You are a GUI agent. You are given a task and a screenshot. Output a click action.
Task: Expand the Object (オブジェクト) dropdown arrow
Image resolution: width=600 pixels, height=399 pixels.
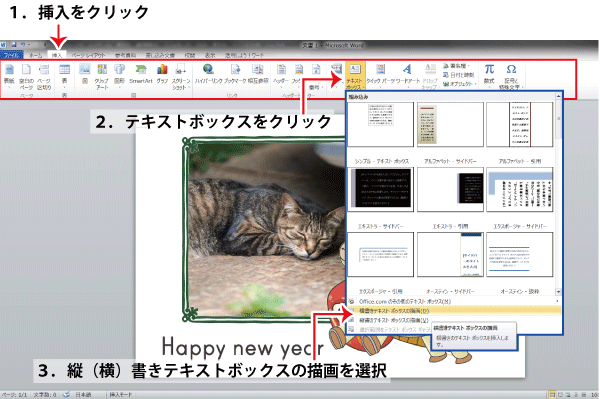click(476, 84)
